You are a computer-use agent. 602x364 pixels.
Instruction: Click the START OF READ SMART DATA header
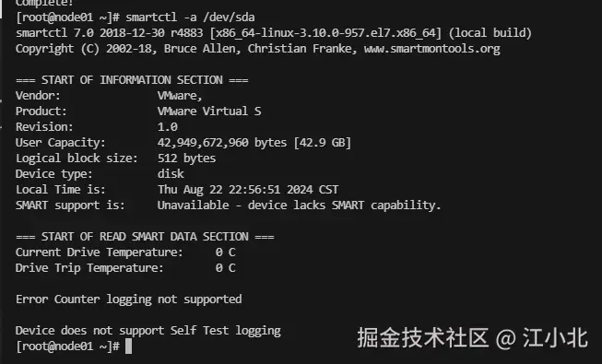(x=145, y=237)
